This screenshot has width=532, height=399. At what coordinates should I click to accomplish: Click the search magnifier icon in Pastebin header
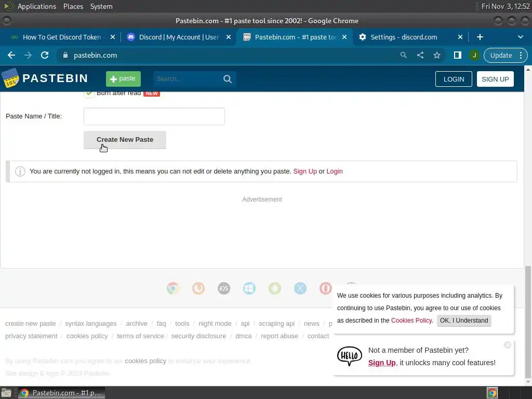(x=228, y=79)
